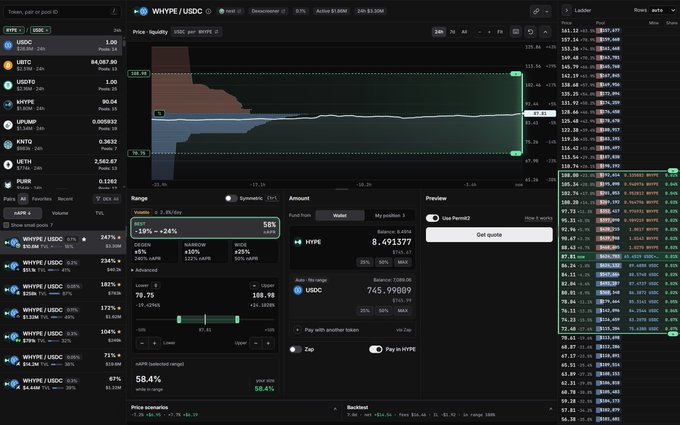Star the top WHYPE / USDC 247% pool

click(84, 239)
